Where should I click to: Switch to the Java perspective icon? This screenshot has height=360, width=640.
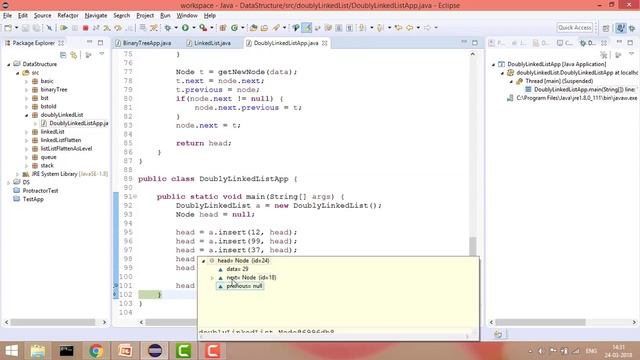pos(620,28)
